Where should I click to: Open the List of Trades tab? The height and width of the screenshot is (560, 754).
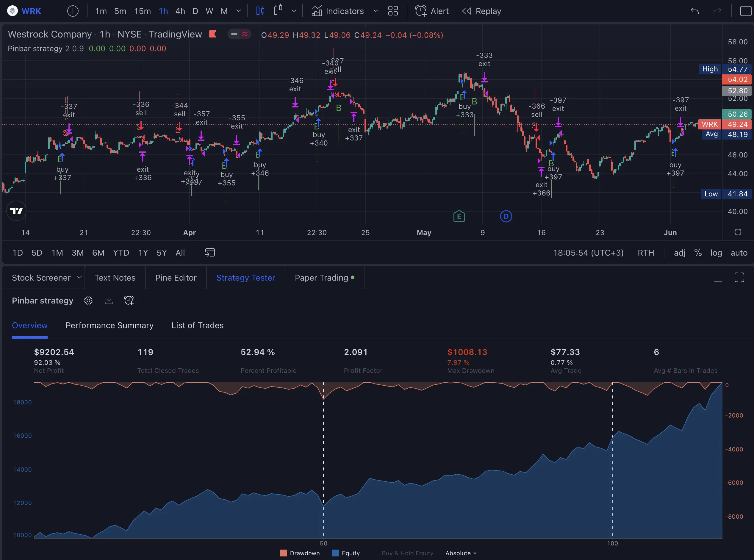coord(197,326)
